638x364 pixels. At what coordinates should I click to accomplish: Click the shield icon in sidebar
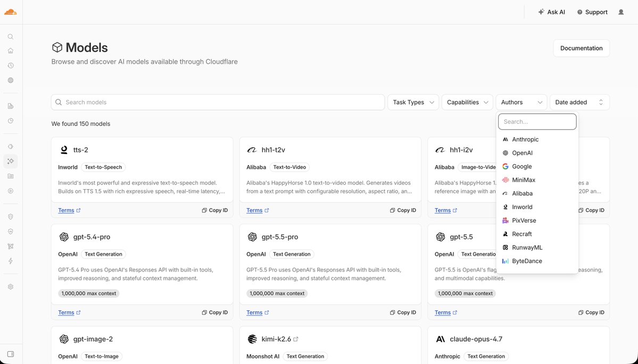[x=11, y=216]
